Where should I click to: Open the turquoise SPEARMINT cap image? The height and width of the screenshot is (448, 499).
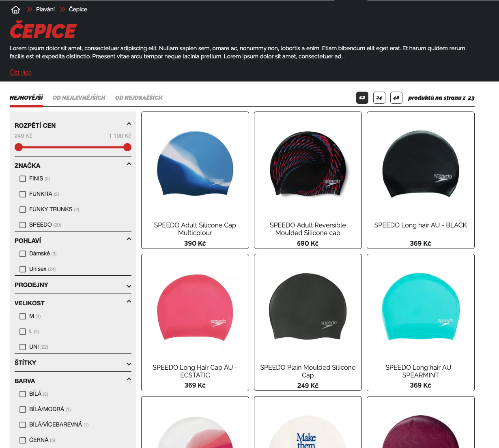[x=421, y=307]
